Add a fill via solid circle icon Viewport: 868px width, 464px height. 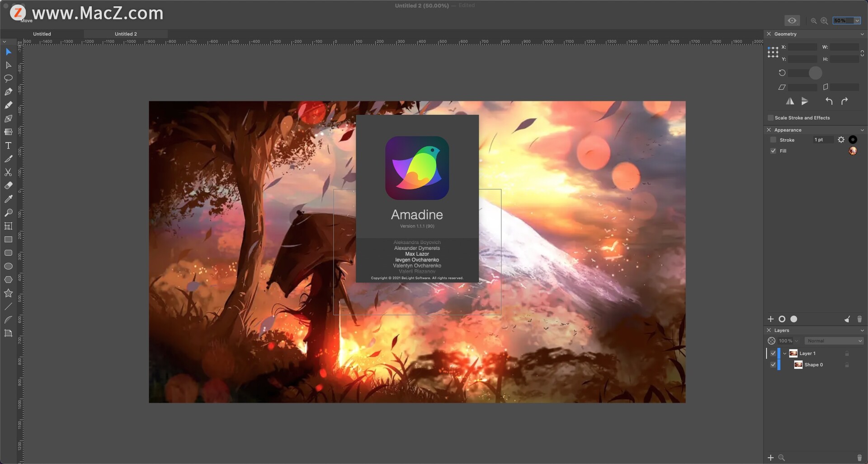click(x=793, y=319)
